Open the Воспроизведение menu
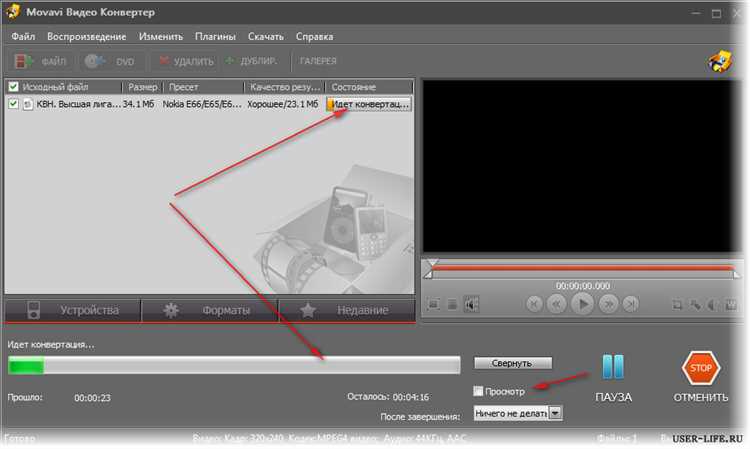 (x=87, y=36)
